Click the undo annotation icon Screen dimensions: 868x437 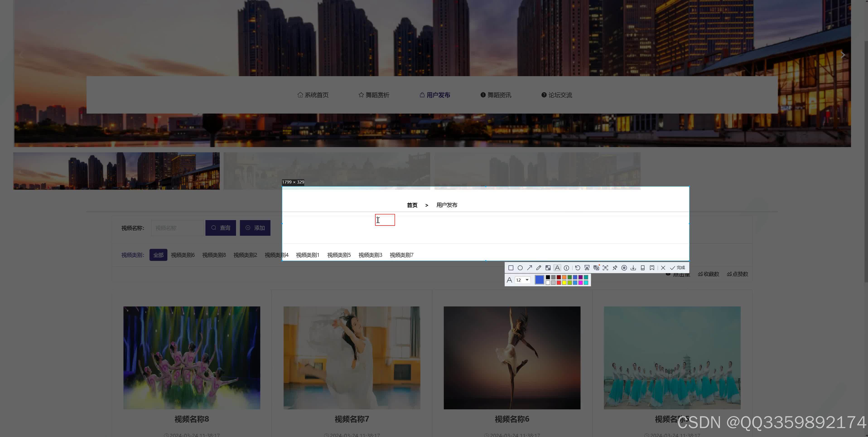578,268
